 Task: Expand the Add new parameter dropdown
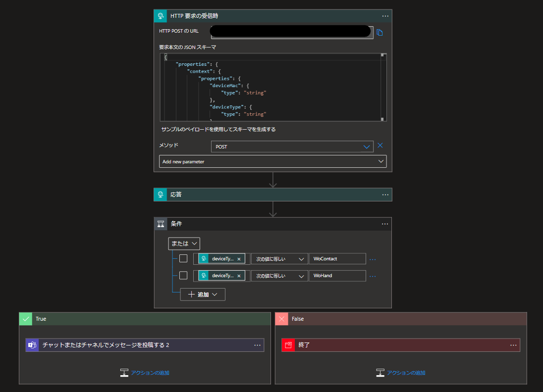coord(273,161)
